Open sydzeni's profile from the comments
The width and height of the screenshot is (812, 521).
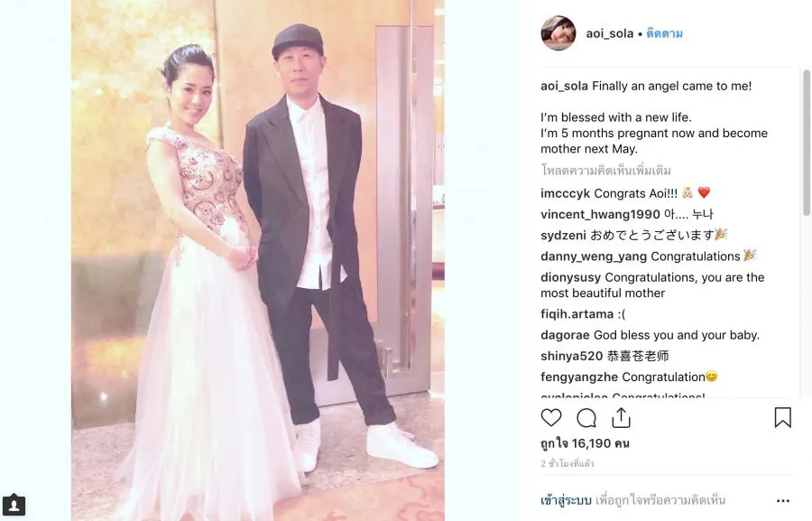pos(563,236)
